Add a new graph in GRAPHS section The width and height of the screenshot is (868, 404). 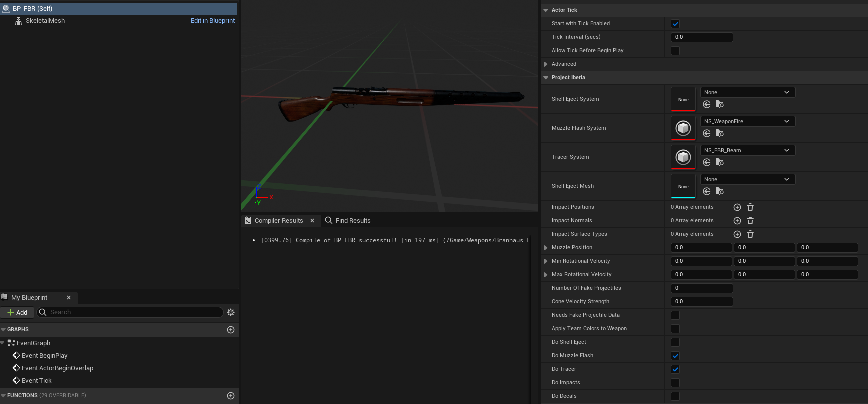point(231,330)
